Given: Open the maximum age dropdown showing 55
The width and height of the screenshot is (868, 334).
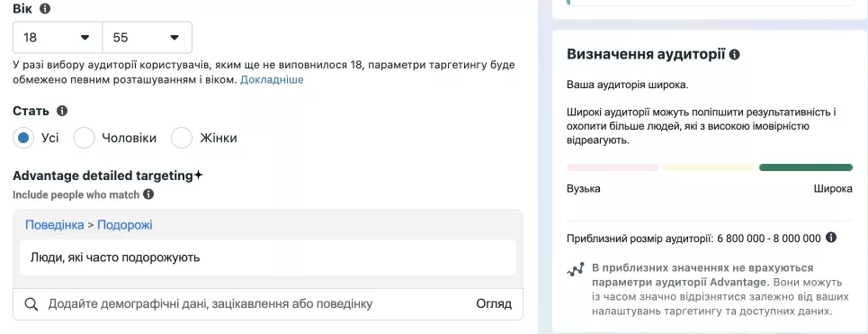Looking at the screenshot, I should coord(148,37).
